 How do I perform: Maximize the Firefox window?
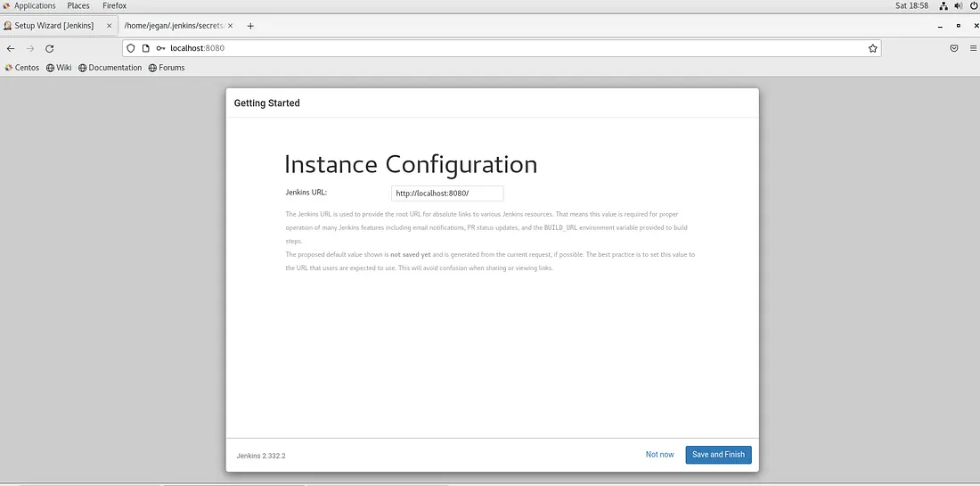(x=958, y=26)
